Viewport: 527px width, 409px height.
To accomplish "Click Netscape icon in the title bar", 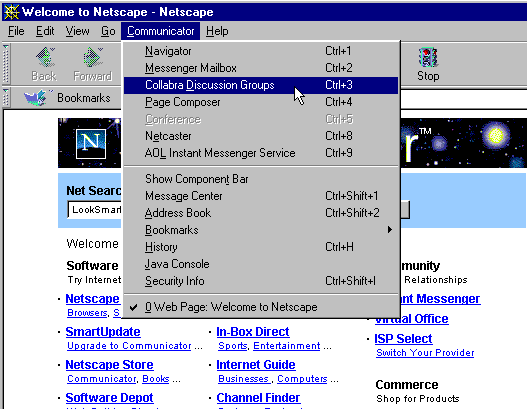I will [11, 12].
